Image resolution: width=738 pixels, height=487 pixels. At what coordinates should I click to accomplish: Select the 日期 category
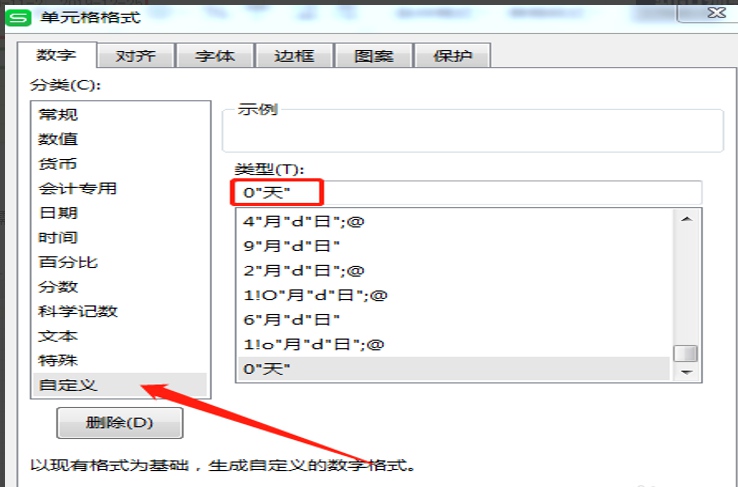click(x=120, y=213)
